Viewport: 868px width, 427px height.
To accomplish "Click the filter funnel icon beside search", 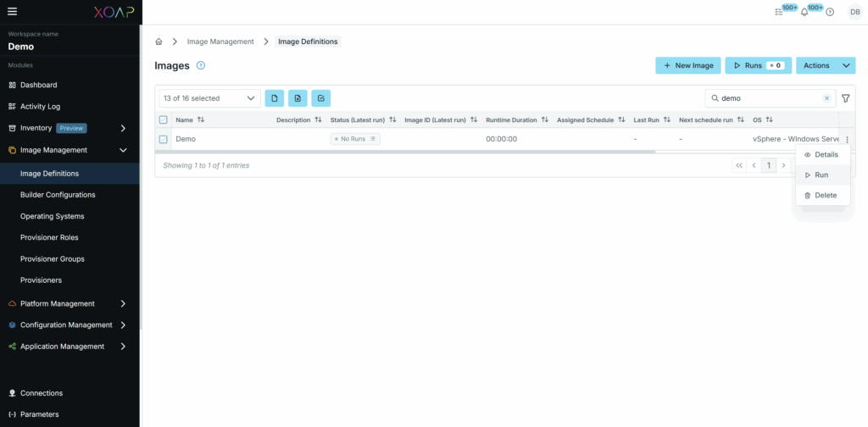I will click(845, 98).
